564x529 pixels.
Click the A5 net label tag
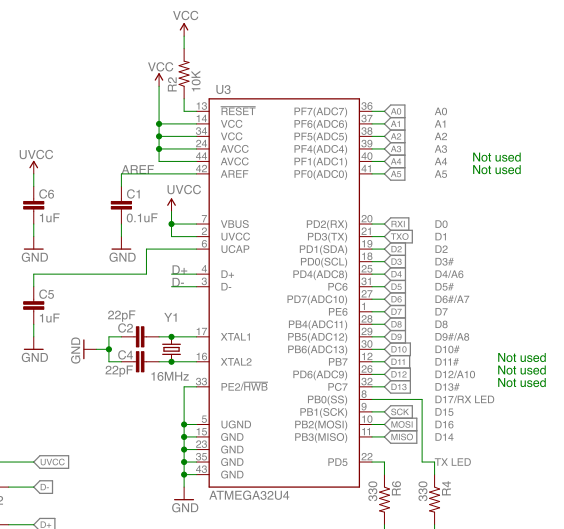pos(395,174)
